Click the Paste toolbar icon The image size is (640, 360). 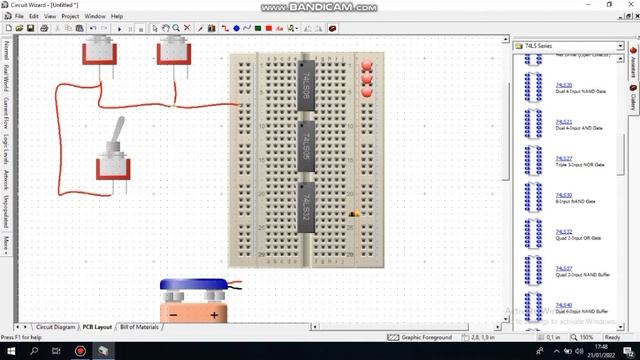coord(80,28)
